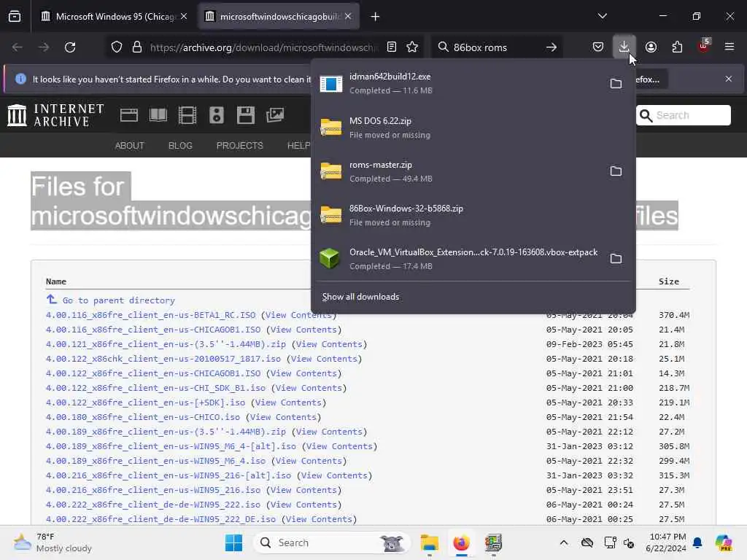This screenshot has height=560, width=747.
Task: Save page to Pocket
Action: pos(598,47)
